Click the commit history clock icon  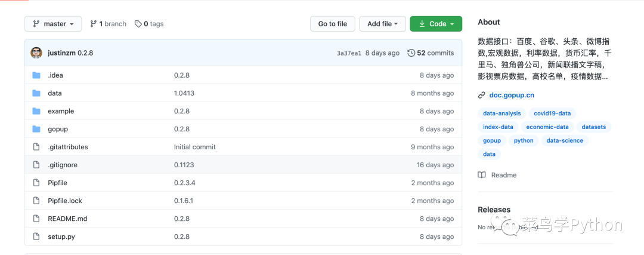[411, 53]
